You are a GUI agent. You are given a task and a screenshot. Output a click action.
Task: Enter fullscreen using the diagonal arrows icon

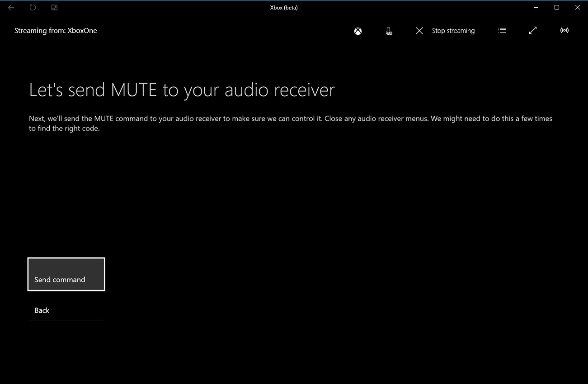532,30
